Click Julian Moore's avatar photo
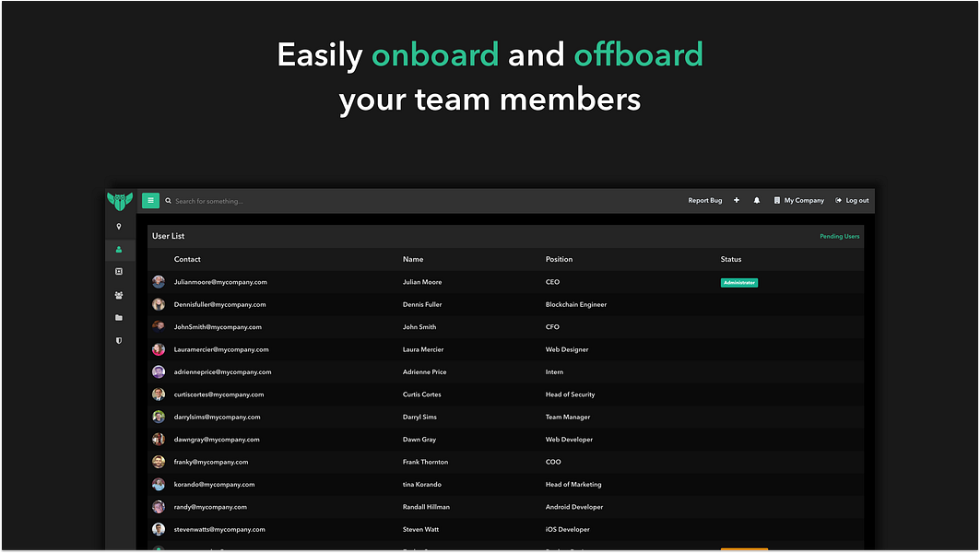The width and height of the screenshot is (980, 553). click(x=158, y=282)
